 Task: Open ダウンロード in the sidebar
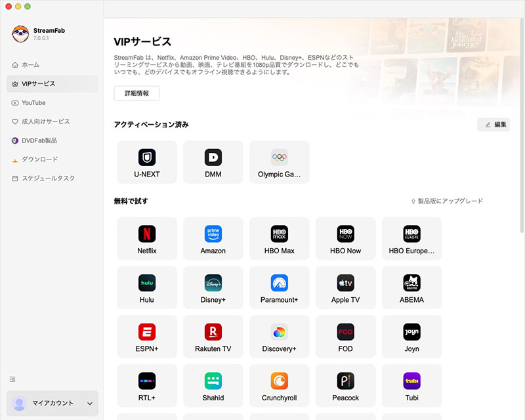coord(39,159)
